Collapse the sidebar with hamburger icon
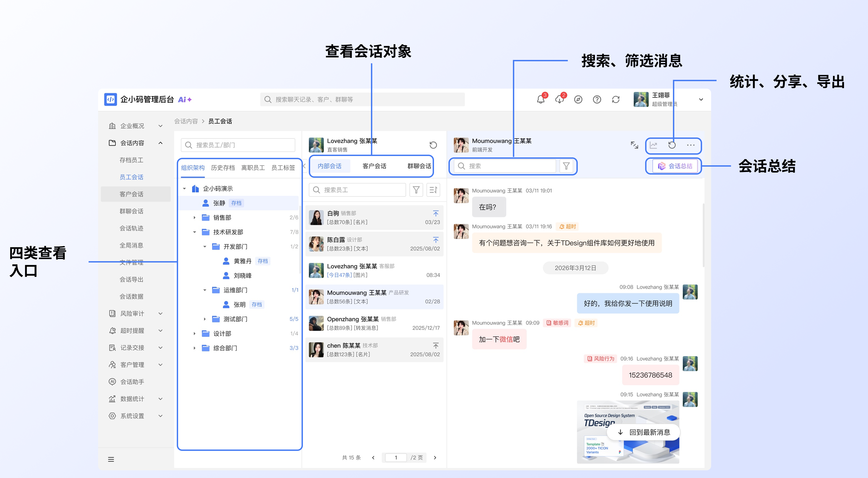 [x=111, y=459]
